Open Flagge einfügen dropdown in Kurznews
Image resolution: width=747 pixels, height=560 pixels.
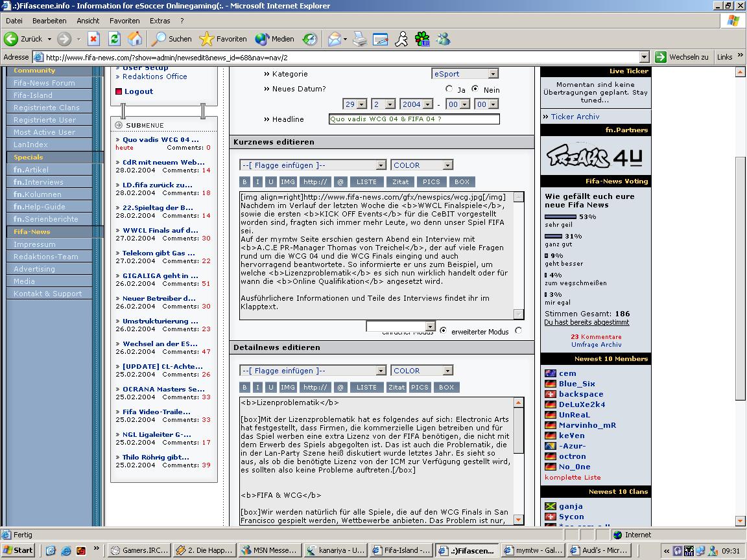313,165
